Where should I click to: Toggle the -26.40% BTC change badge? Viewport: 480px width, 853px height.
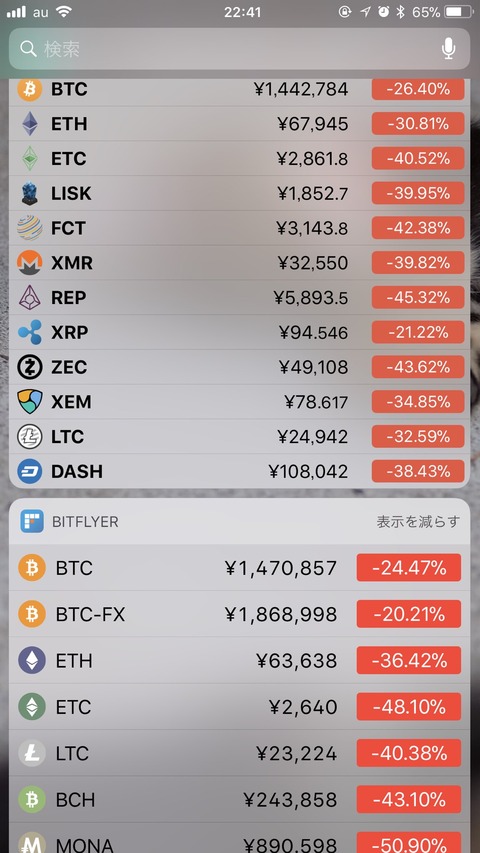click(418, 89)
